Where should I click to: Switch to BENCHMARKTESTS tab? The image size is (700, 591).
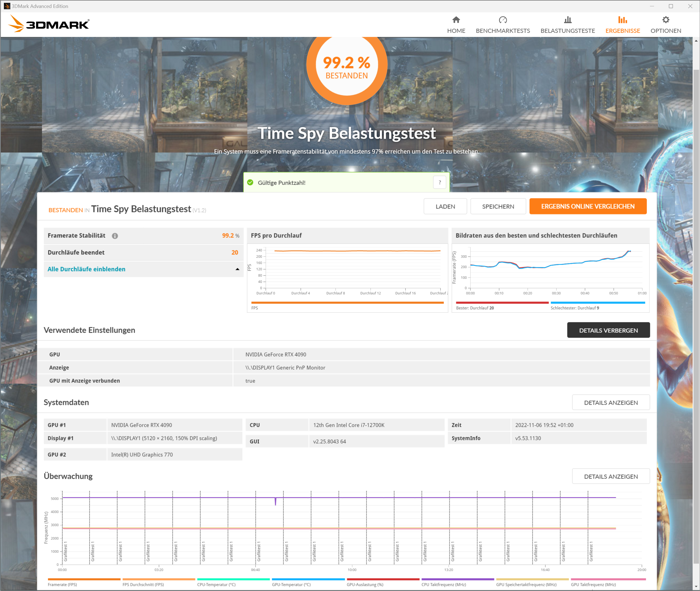coord(503,25)
